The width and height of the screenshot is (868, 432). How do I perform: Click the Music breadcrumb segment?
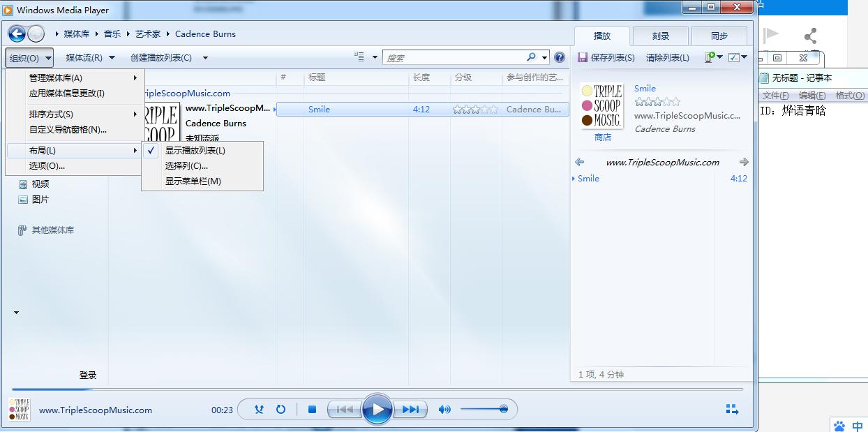coord(112,33)
